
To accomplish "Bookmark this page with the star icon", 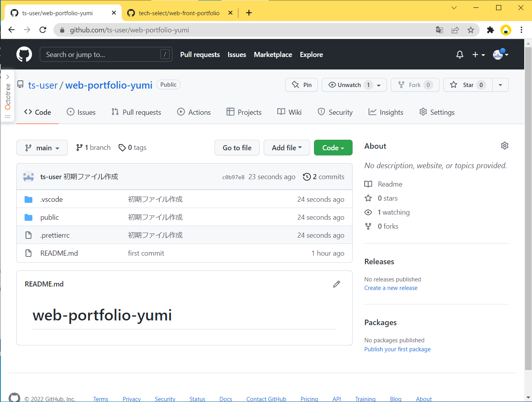I will point(471,30).
